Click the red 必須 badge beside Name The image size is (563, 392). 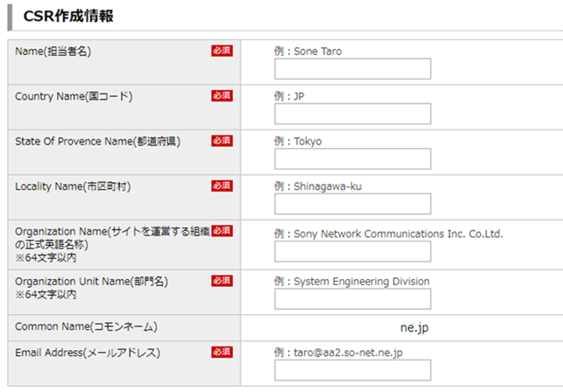pos(222,51)
